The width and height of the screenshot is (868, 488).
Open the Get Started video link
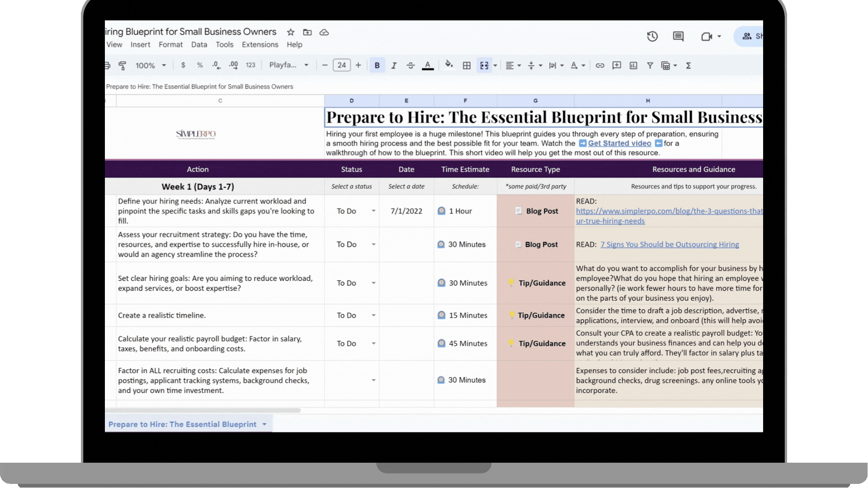(x=619, y=143)
